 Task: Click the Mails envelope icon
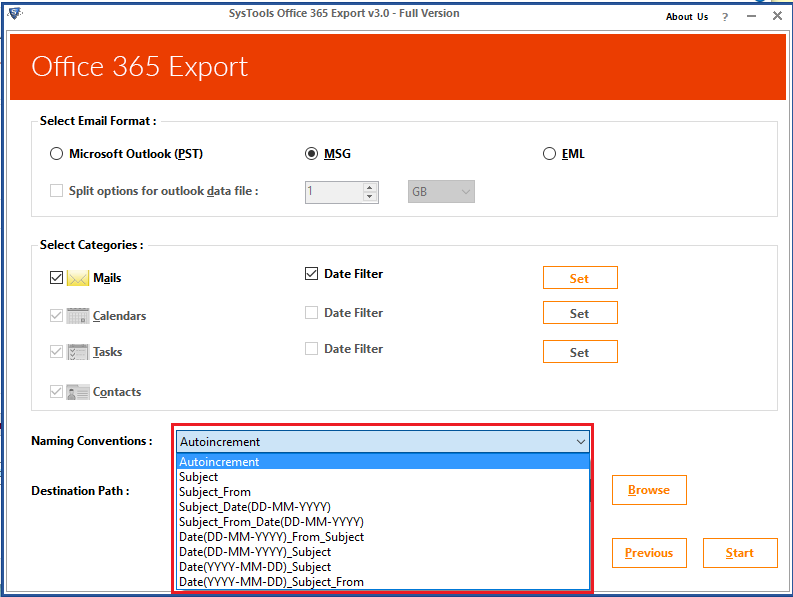78,278
